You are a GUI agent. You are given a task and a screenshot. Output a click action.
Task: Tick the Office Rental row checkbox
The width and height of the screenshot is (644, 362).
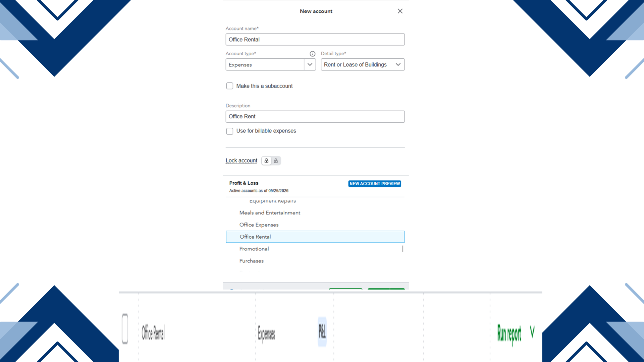pos(125,329)
